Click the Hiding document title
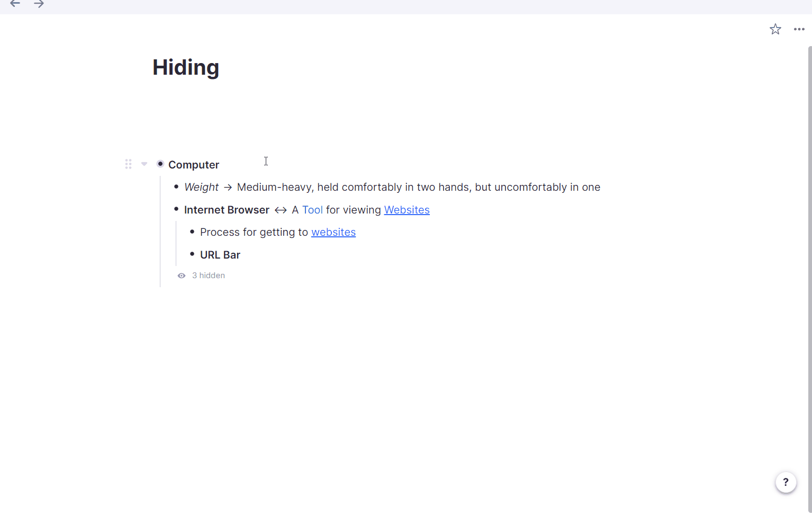This screenshot has height=515, width=812. click(x=186, y=67)
